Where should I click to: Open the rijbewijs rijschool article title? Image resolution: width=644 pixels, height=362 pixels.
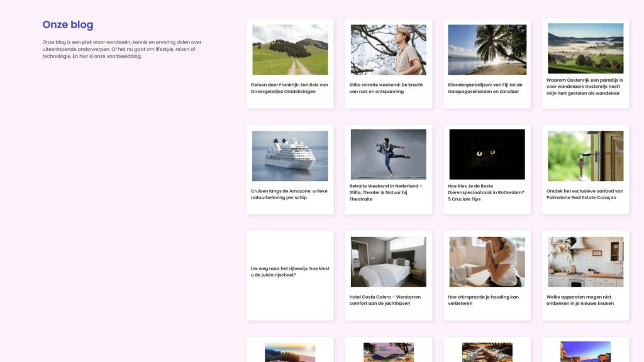(x=290, y=271)
